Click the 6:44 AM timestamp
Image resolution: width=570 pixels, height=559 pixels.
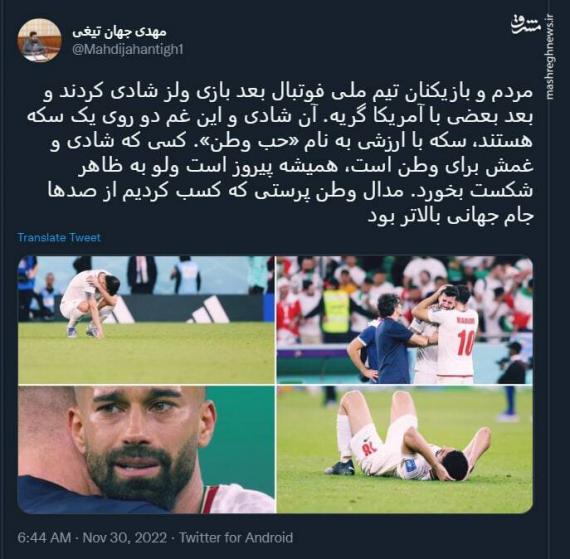(x=44, y=537)
